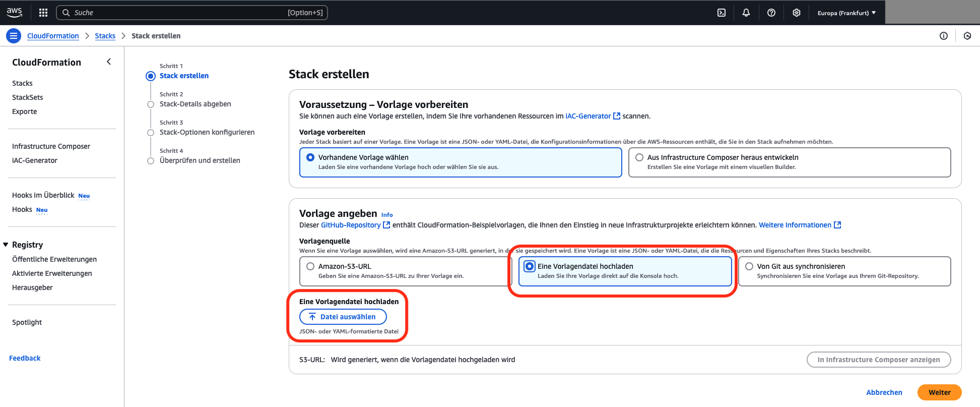The image size is (980, 407).
Task: Follow the IaC-Generator link in the description
Action: 588,116
